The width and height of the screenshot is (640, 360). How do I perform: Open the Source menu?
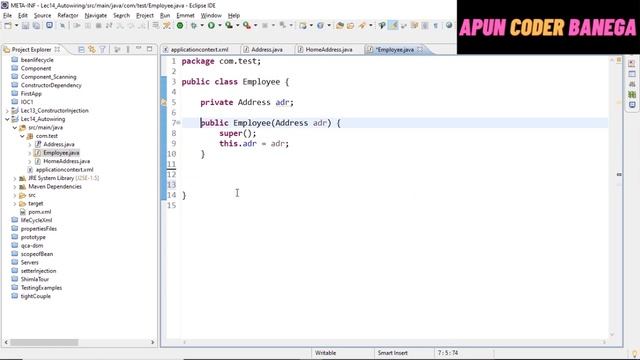[x=42, y=16]
